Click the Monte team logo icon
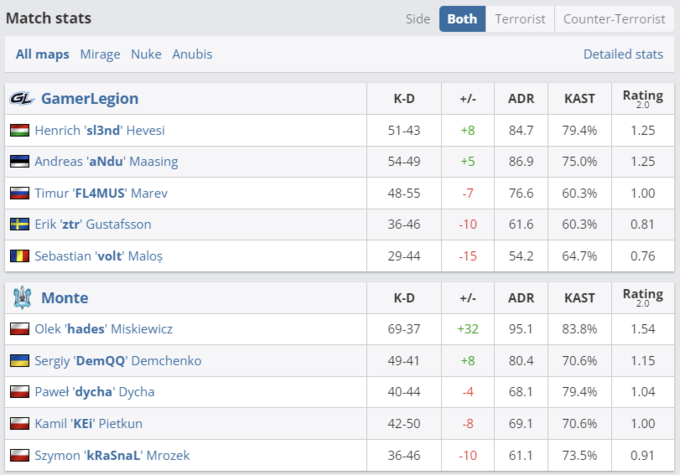Image resolution: width=680 pixels, height=475 pixels. point(22,297)
